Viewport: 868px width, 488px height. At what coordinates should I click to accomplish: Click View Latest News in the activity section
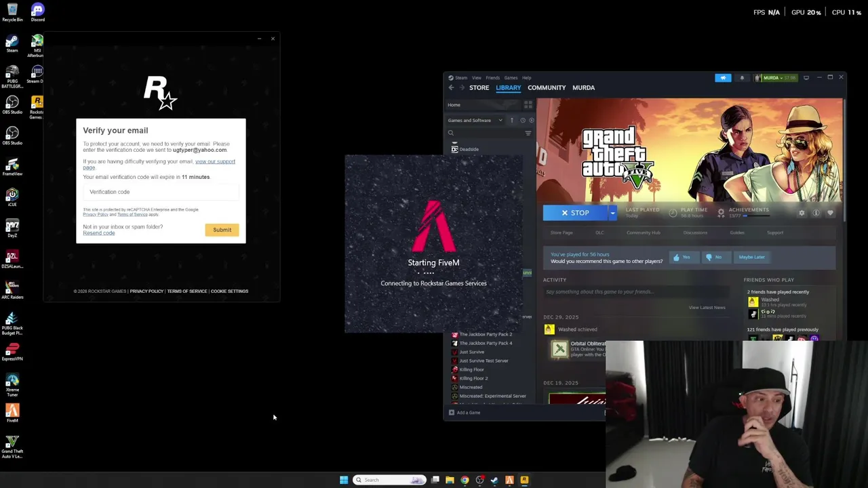point(707,308)
